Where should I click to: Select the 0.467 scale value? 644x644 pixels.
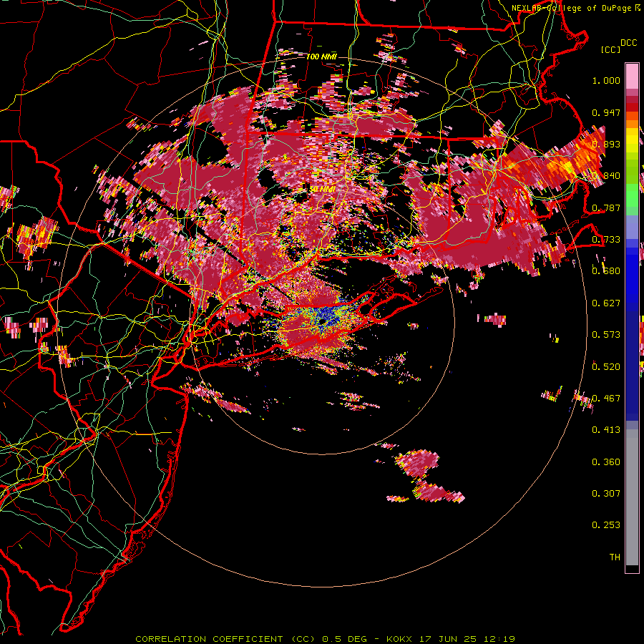click(x=606, y=399)
